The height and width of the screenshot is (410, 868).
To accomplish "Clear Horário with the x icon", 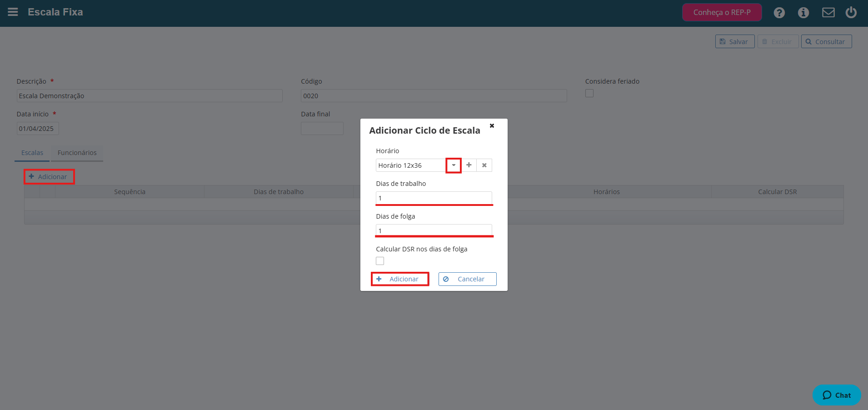I will (484, 165).
